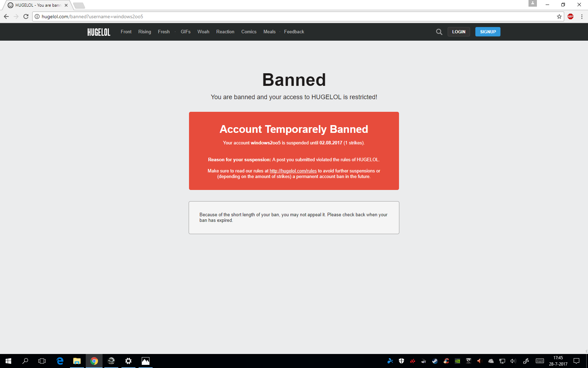Click the Windows Defender shield tray icon

pos(401,361)
